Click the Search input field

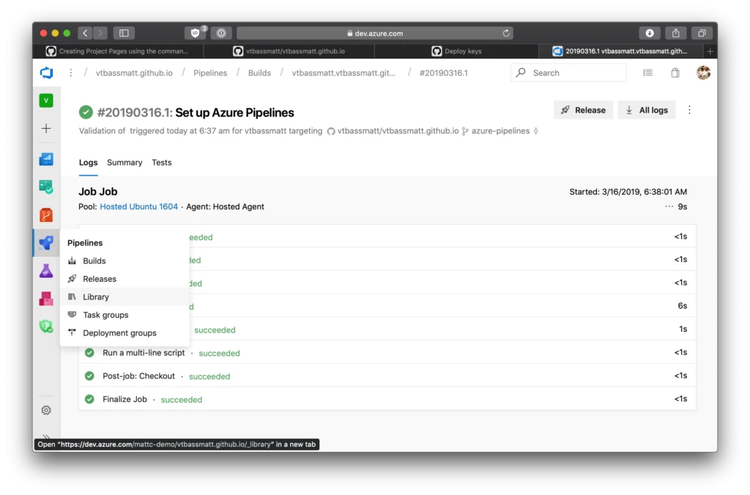569,73
